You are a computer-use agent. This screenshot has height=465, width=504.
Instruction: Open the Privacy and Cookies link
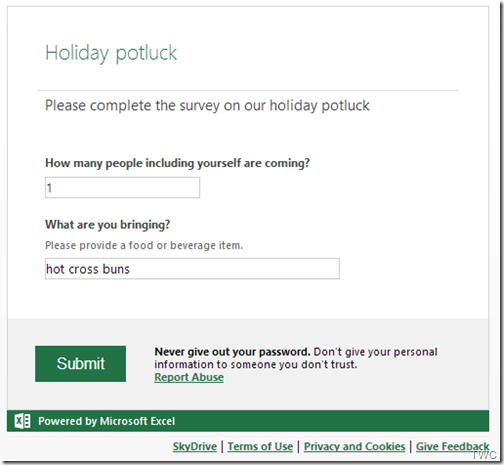point(354,446)
